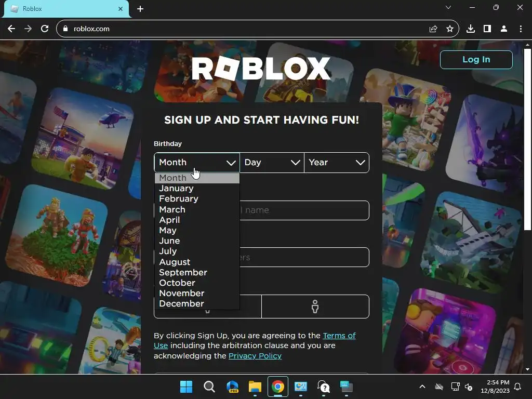The image size is (532, 399).
Task: Open the Day dropdown
Action: [x=272, y=163]
